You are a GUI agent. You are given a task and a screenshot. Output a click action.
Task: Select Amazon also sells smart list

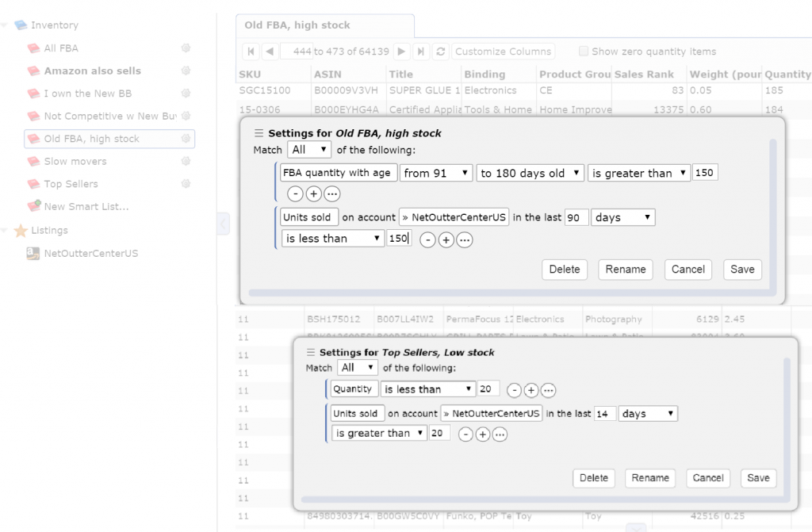(92, 71)
